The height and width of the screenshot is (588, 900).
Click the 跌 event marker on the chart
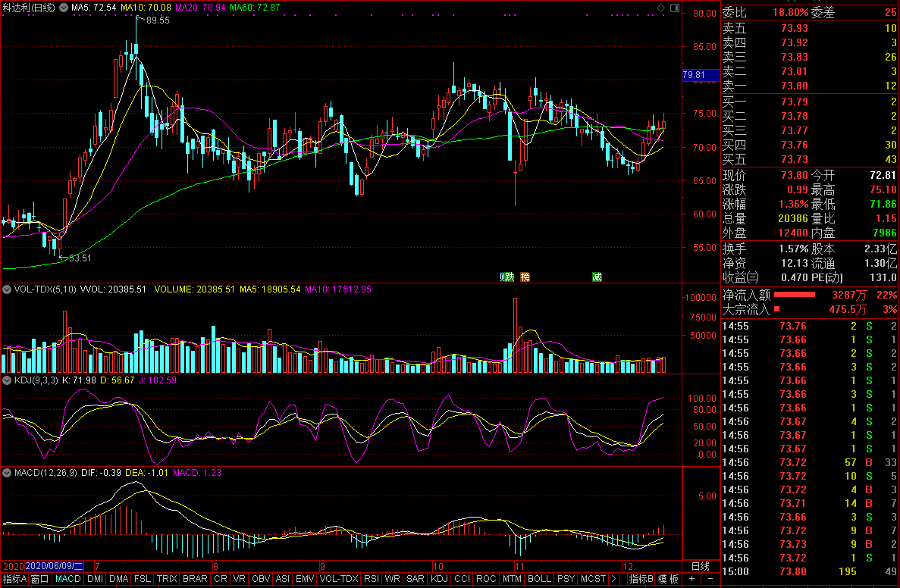point(509,277)
